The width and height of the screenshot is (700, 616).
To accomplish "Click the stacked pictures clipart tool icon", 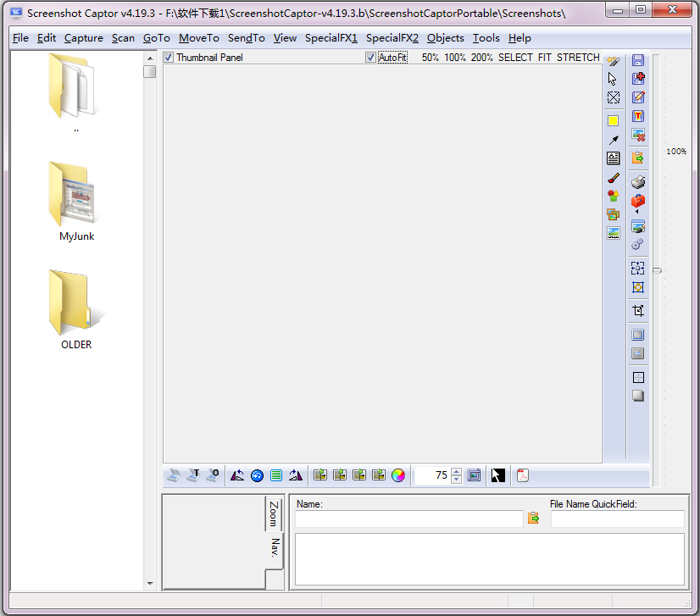I will point(614,214).
